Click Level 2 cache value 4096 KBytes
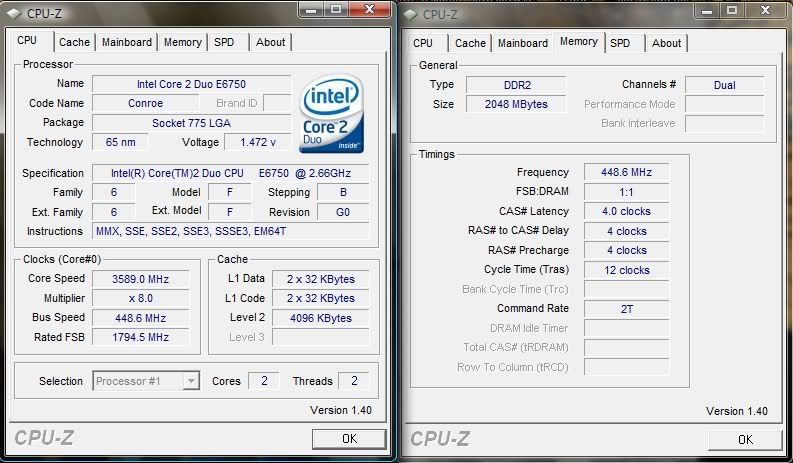Viewport: 793px width, 463px height. tap(321, 318)
